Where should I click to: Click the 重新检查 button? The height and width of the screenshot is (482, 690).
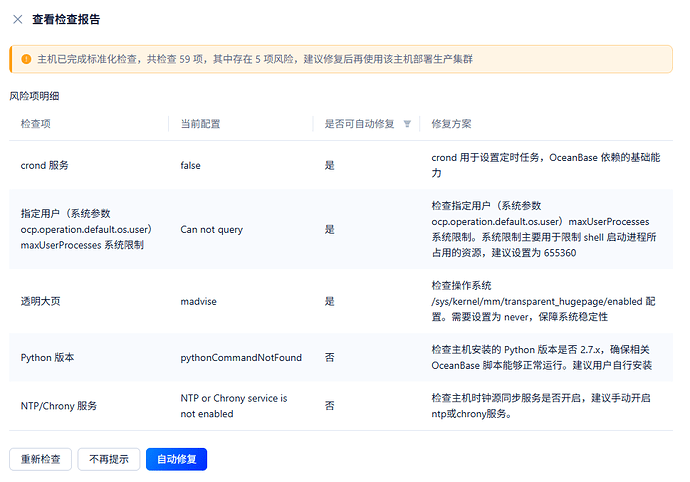point(40,459)
